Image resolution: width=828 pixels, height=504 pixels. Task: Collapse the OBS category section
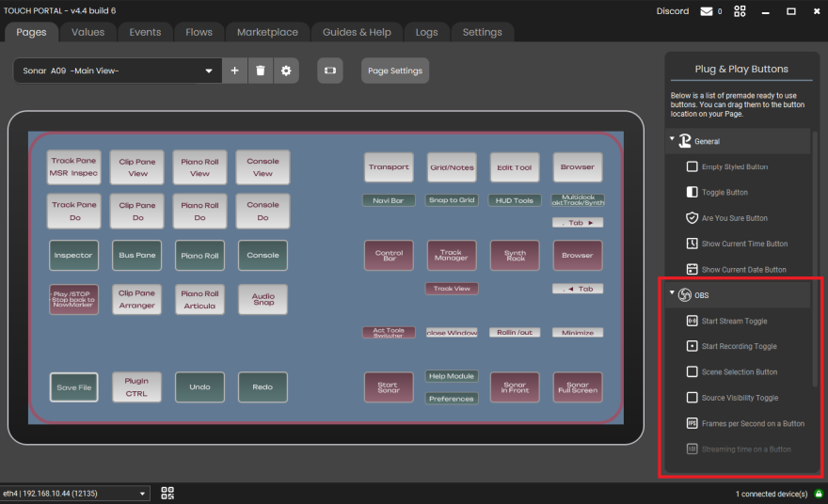[x=673, y=294]
